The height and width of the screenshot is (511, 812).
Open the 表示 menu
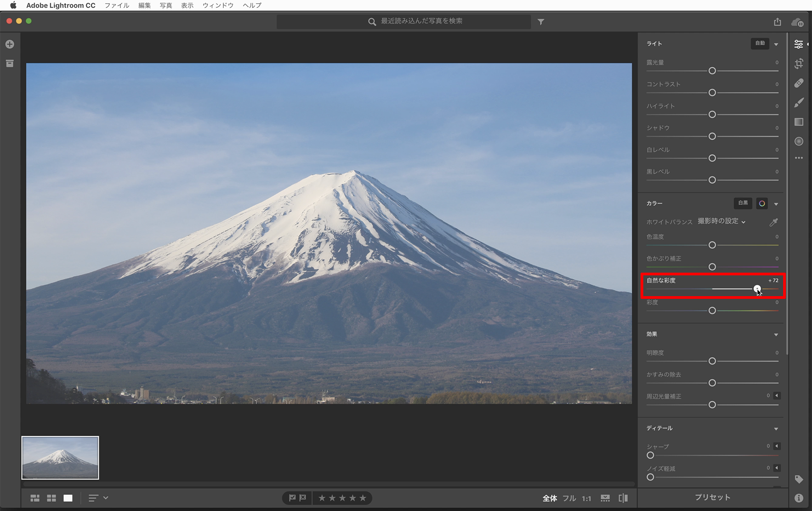pyautogui.click(x=187, y=5)
